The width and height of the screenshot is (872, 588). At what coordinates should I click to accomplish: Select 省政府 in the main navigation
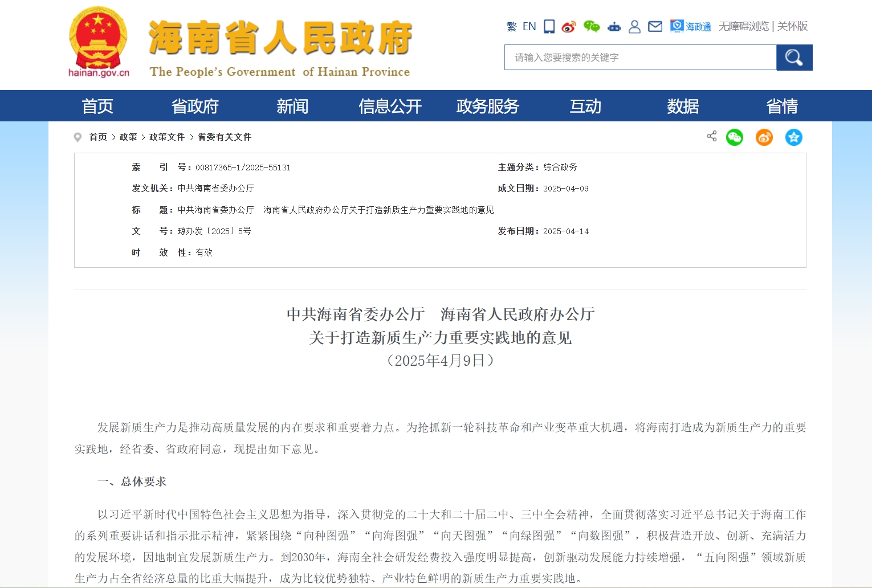pos(195,106)
